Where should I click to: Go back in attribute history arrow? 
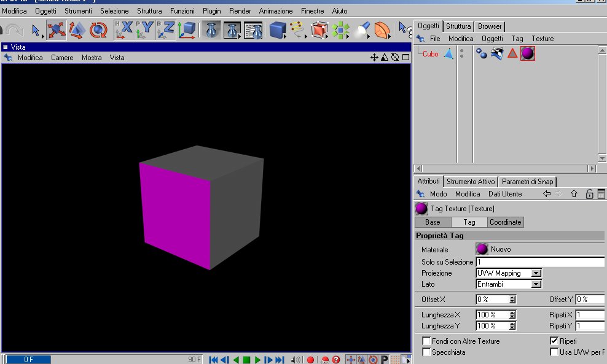(547, 193)
